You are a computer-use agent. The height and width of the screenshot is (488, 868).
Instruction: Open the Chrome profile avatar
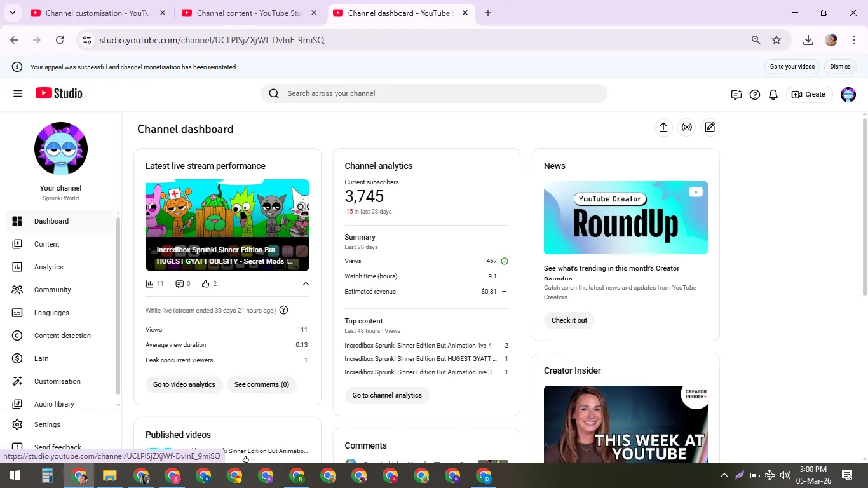click(831, 40)
